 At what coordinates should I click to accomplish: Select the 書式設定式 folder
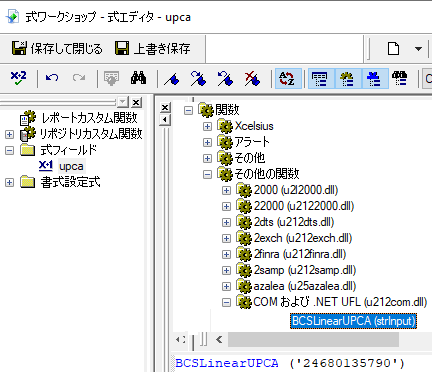(70, 182)
